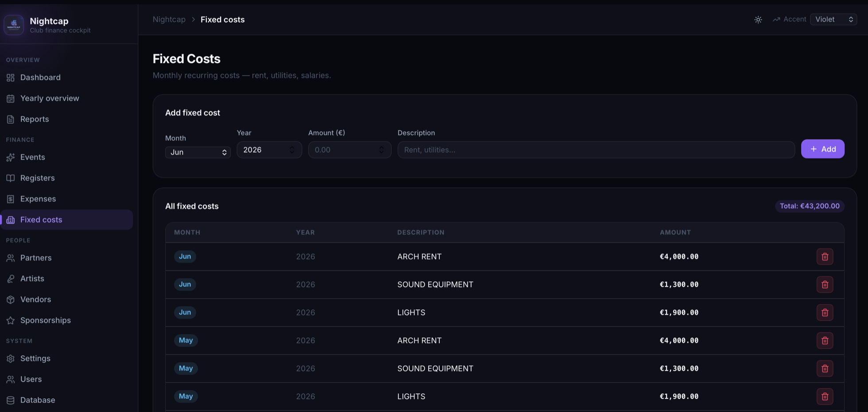Click the Fixed costs building icon
Viewport: 868px width, 412px height.
tap(11, 220)
